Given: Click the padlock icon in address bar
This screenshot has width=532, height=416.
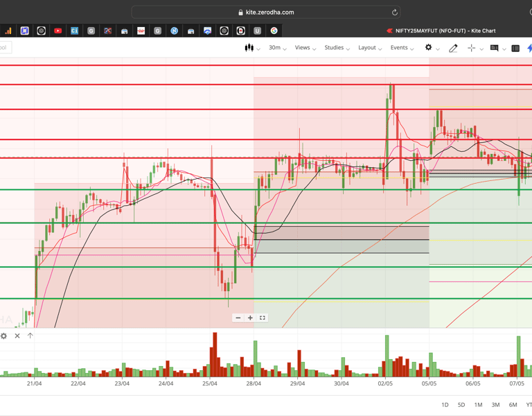Looking at the screenshot, I should tap(240, 12).
